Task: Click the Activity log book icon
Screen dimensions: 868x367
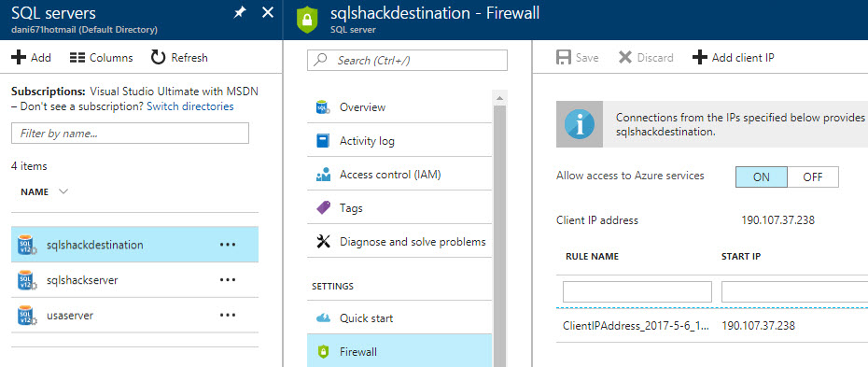Action: coord(323,141)
